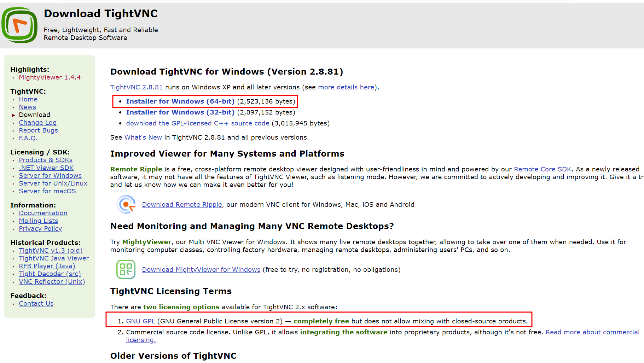
Task: Go to the Home page link
Action: [x=28, y=99]
